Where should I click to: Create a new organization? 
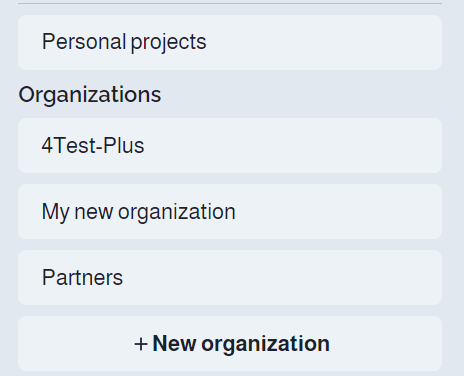(230, 343)
